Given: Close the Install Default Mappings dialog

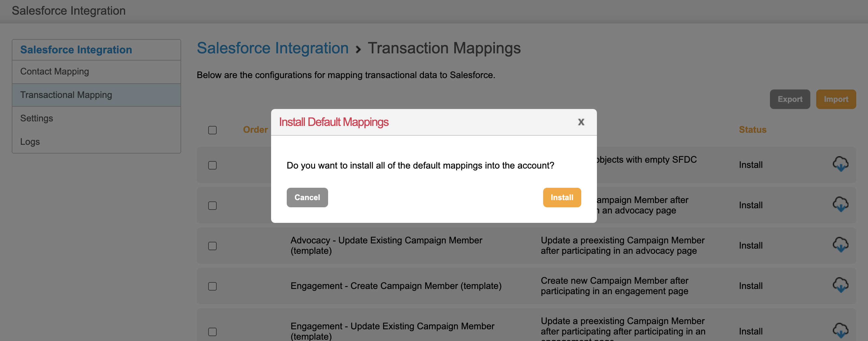Looking at the screenshot, I should 581,122.
